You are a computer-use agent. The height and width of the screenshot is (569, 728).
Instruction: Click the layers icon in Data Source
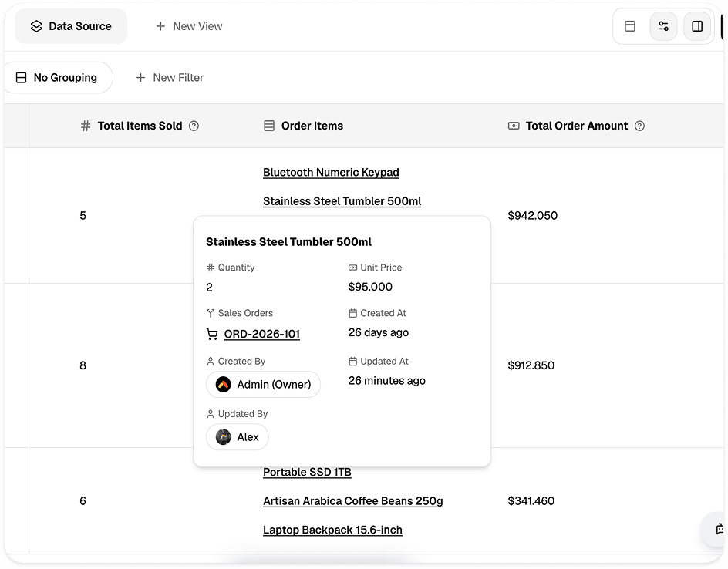[x=36, y=26]
